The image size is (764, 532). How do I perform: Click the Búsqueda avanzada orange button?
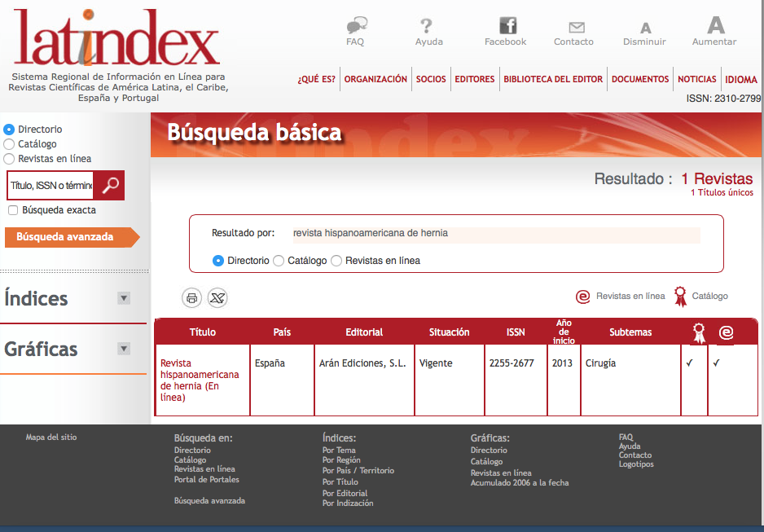coord(72,237)
